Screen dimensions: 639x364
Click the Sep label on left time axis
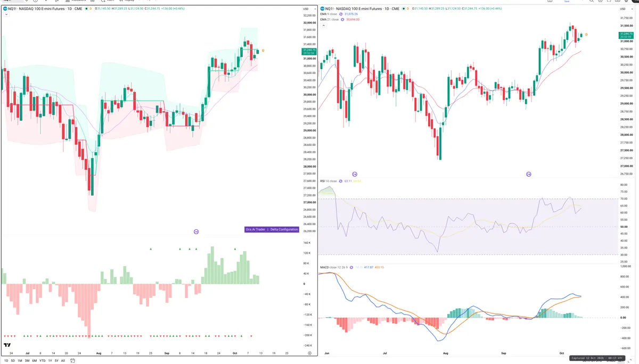(x=166, y=353)
